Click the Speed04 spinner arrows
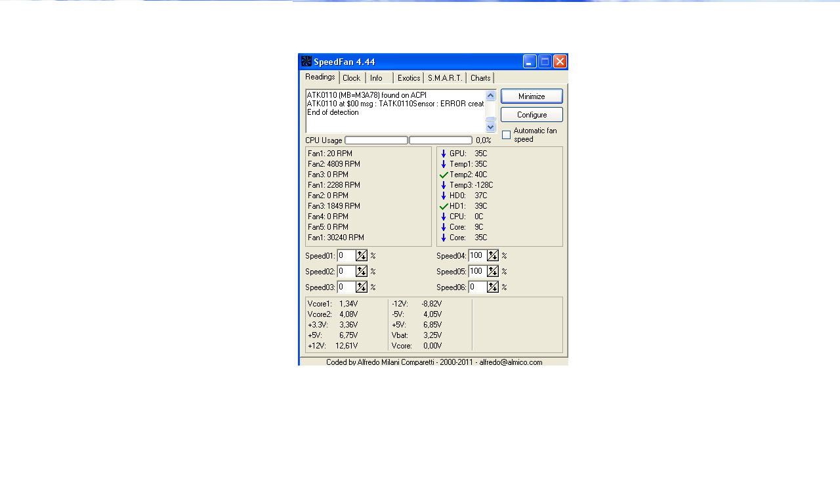Image resolution: width=840 pixels, height=504 pixels. coord(493,255)
